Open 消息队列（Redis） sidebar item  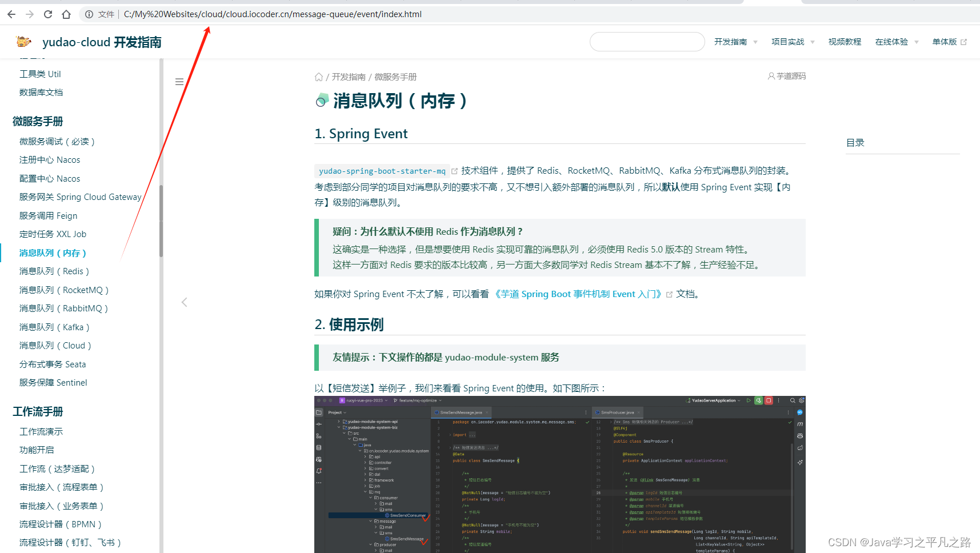(54, 271)
